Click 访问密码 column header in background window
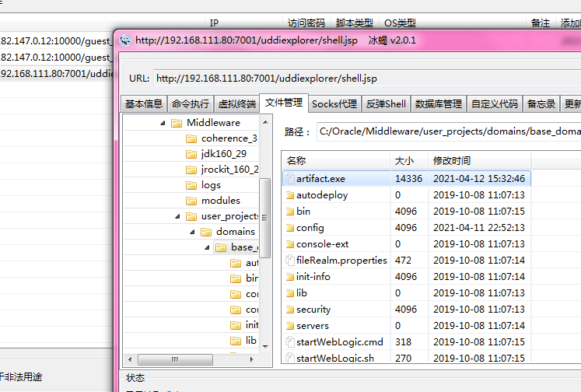This screenshot has height=392, width=581. point(306,23)
